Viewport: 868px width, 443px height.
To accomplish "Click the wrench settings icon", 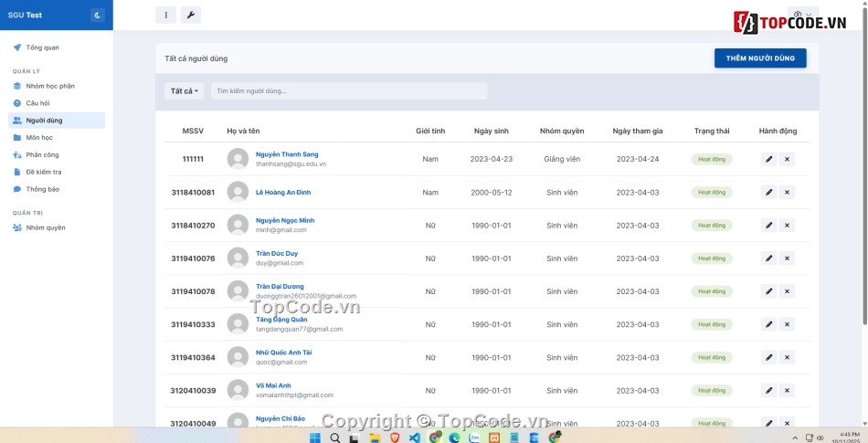I will 190,15.
